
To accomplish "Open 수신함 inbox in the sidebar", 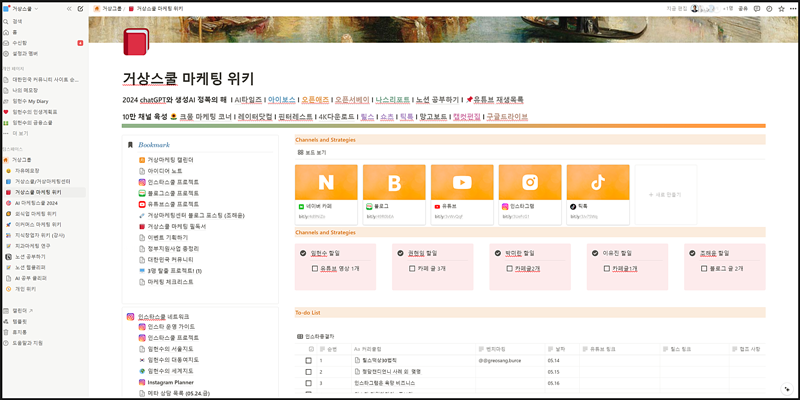I will click(20, 42).
